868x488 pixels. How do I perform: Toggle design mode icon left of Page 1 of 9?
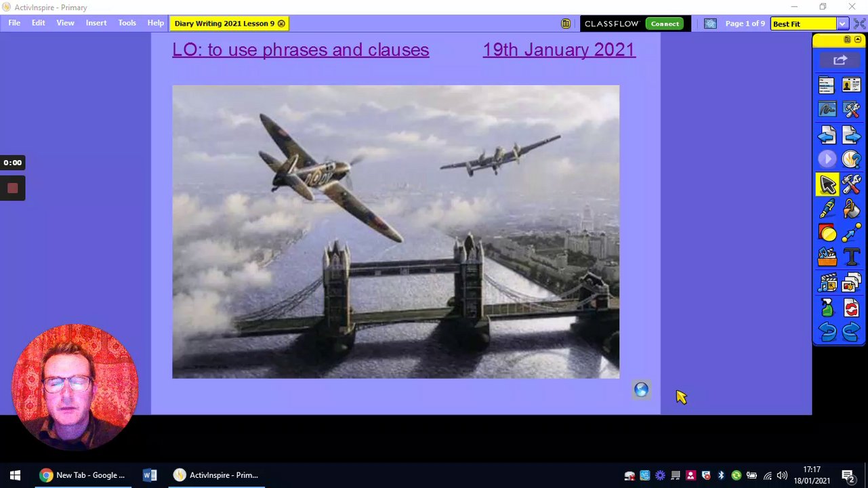click(710, 24)
